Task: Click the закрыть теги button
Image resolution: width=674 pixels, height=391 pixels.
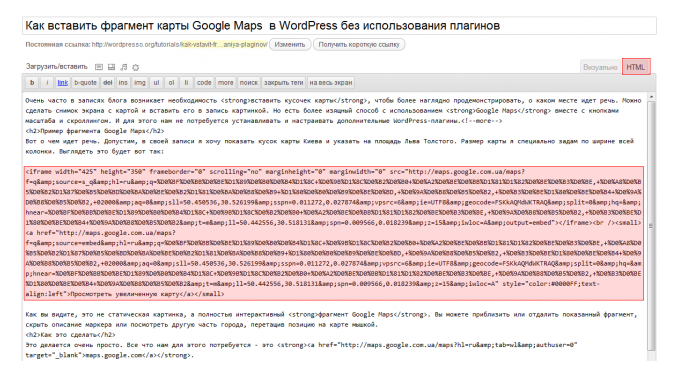Action: [x=284, y=82]
